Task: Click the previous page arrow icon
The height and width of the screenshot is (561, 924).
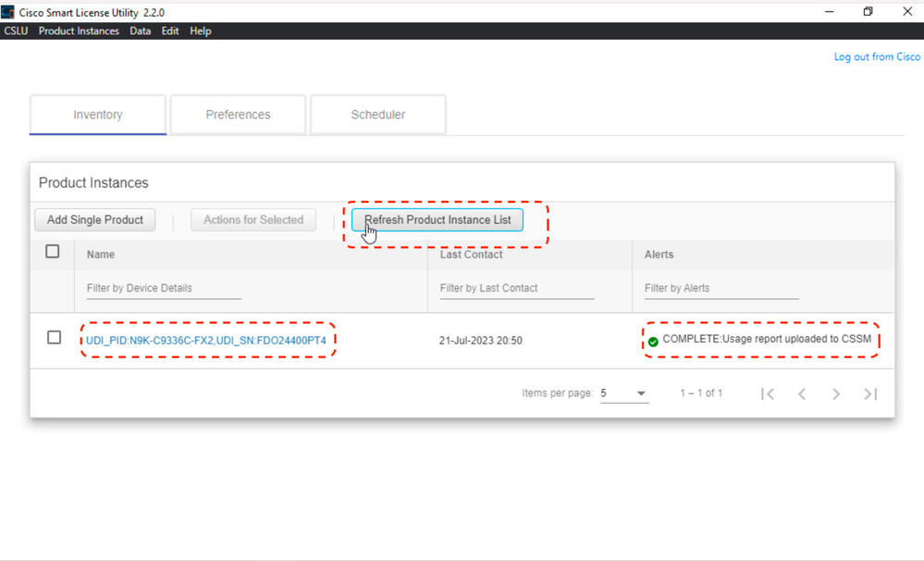Action: 801,393
